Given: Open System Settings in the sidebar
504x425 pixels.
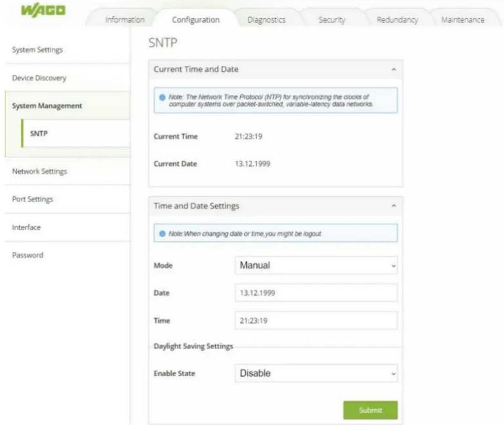Looking at the screenshot, I should pyautogui.click(x=68, y=50).
